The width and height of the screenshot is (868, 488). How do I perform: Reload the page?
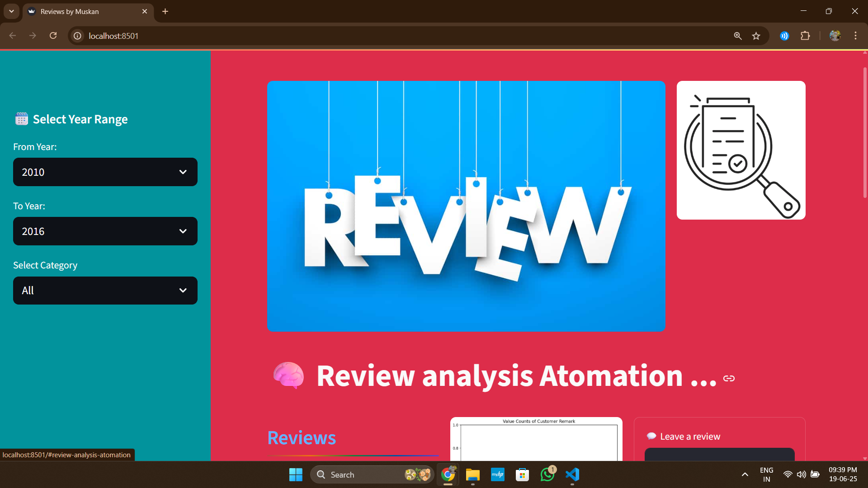coord(53,36)
